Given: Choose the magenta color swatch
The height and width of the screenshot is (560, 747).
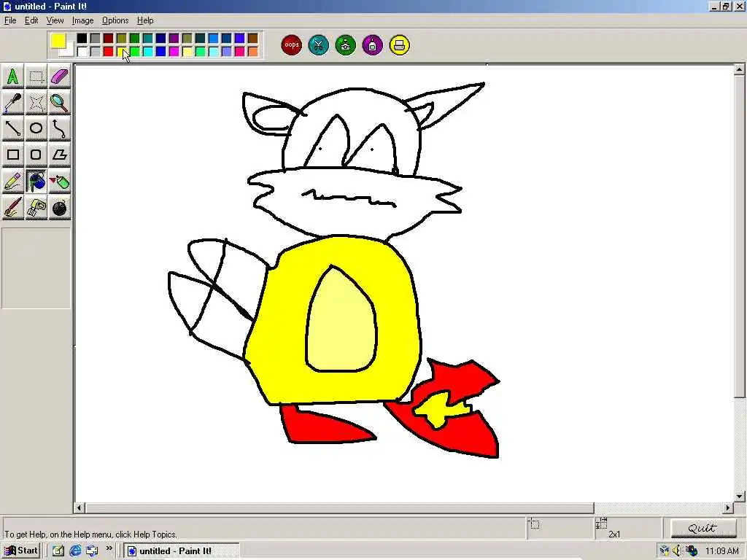Looking at the screenshot, I should coord(174,51).
